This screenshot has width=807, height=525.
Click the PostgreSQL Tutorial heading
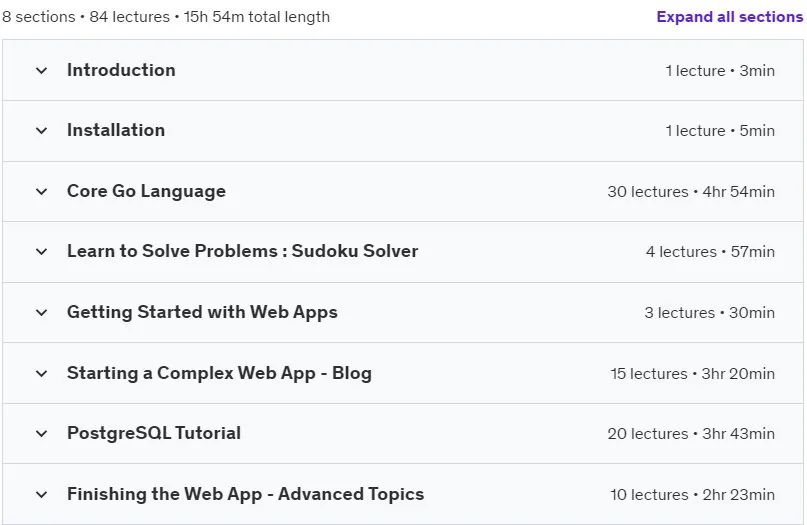click(x=154, y=433)
